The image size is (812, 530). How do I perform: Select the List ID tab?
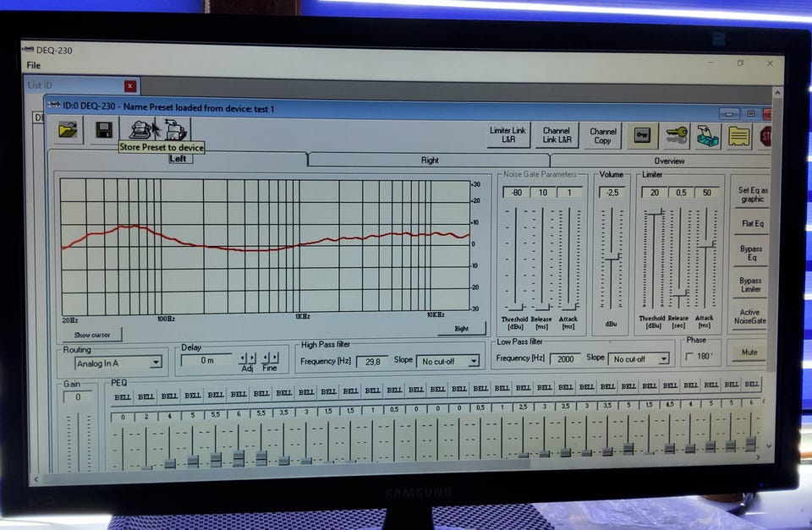coord(41,85)
